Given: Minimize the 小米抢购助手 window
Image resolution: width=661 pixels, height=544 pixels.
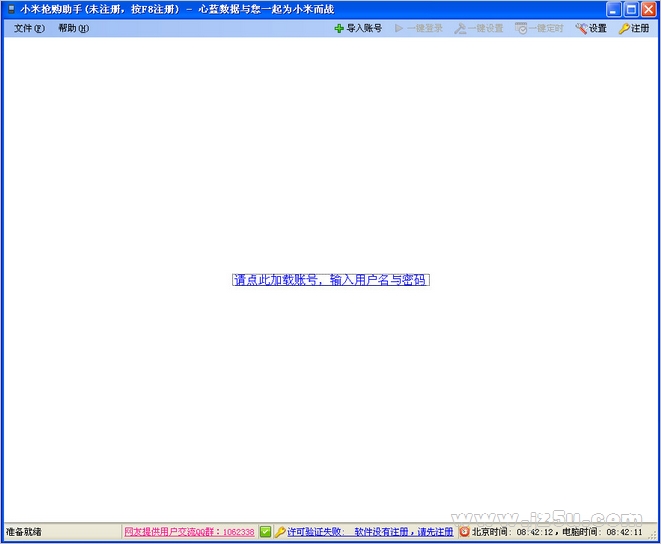Looking at the screenshot, I should 613,9.
